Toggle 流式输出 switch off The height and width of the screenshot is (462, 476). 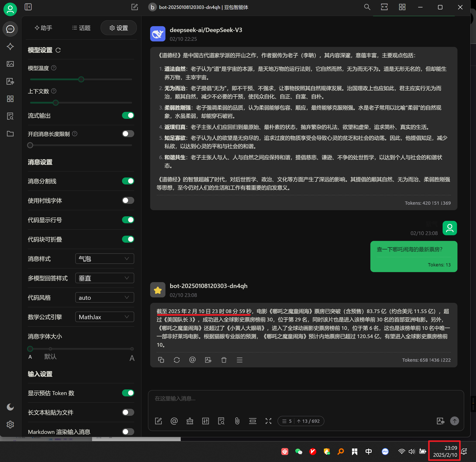tap(128, 116)
